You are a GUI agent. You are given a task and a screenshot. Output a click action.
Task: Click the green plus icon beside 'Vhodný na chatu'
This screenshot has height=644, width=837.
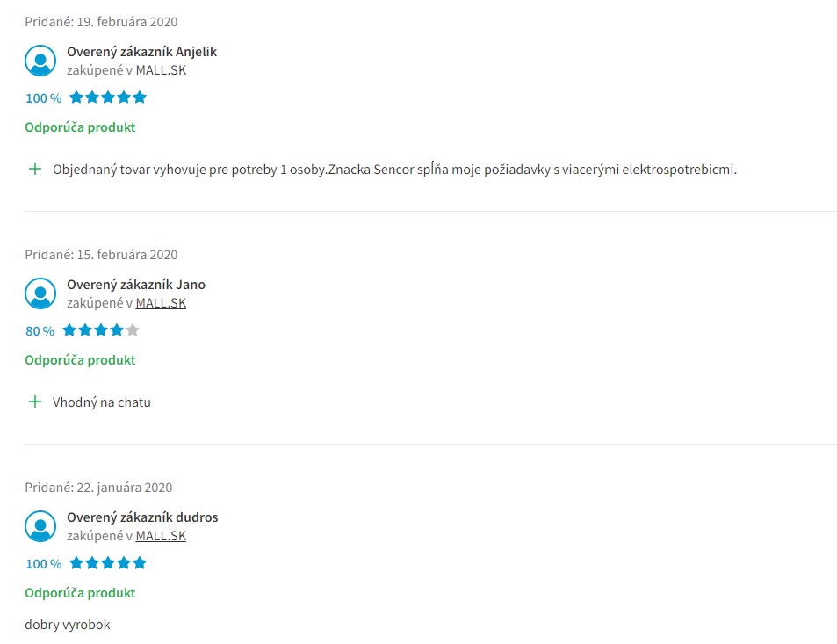(35, 402)
